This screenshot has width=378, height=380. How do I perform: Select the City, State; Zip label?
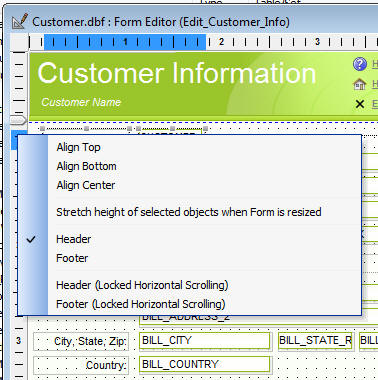(81, 341)
